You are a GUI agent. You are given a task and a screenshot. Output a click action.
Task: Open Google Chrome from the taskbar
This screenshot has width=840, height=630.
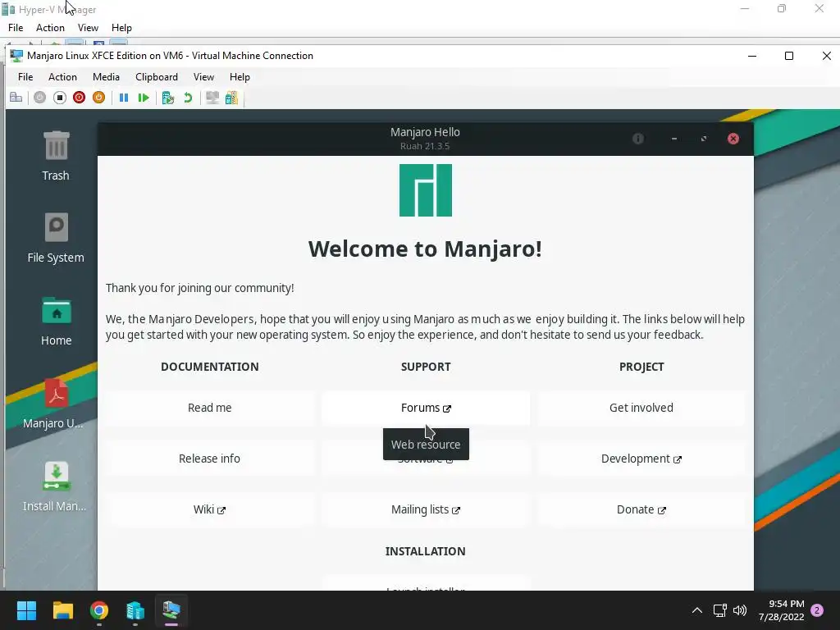[x=99, y=610]
